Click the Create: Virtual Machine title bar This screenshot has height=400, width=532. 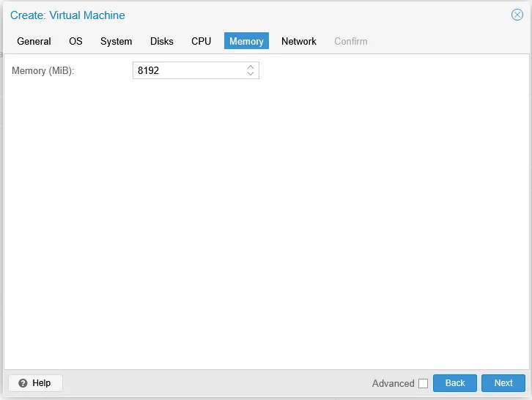(220, 15)
